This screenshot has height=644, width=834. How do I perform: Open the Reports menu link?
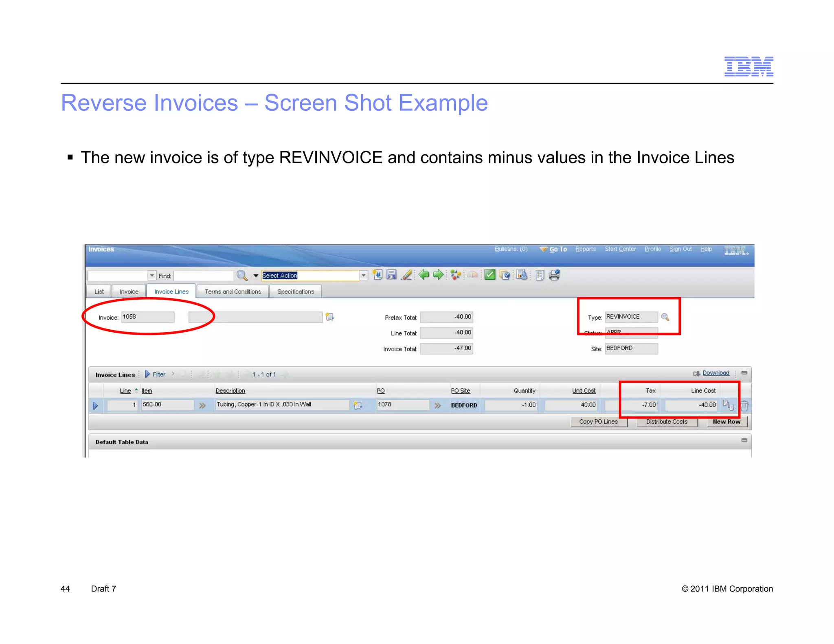[586, 249]
